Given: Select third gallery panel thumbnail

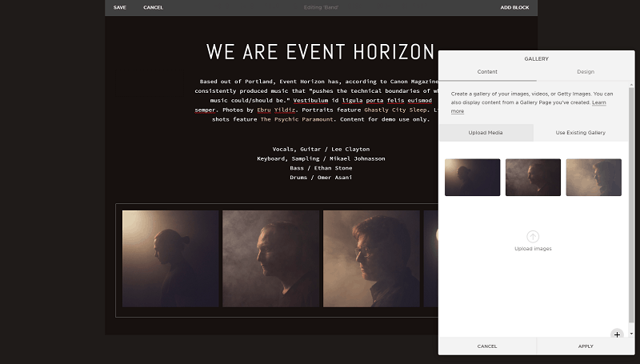Looking at the screenshot, I should [x=594, y=177].
